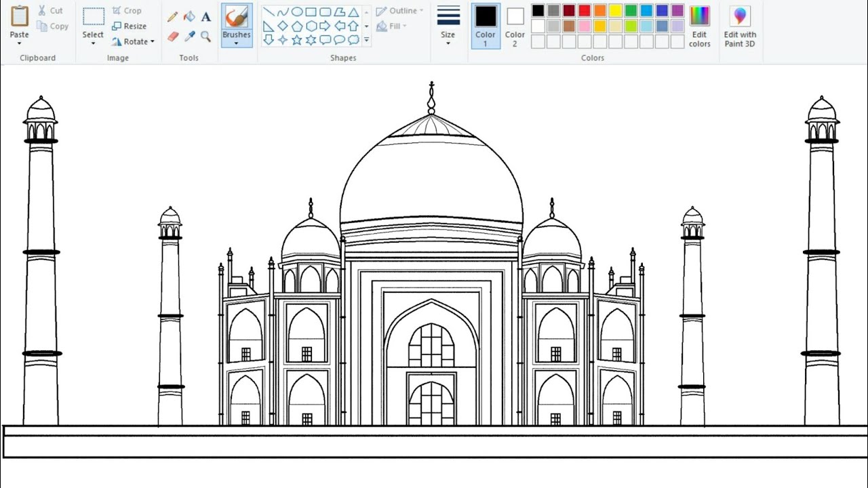Choose the Hexagon shape
The width and height of the screenshot is (868, 488).
(311, 26)
